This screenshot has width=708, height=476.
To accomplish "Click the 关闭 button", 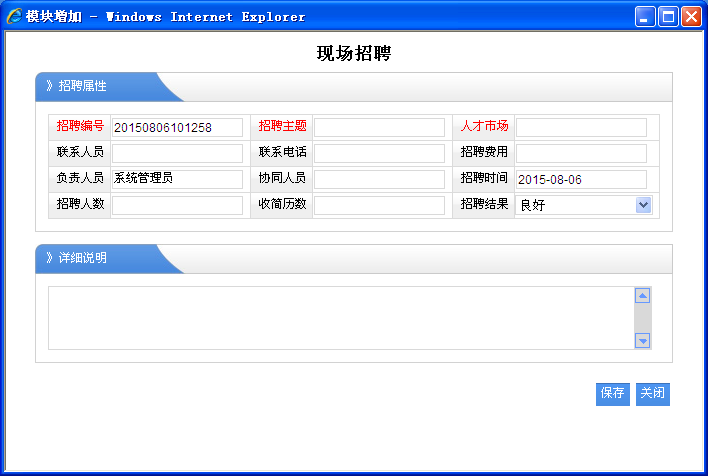I will point(653,394).
